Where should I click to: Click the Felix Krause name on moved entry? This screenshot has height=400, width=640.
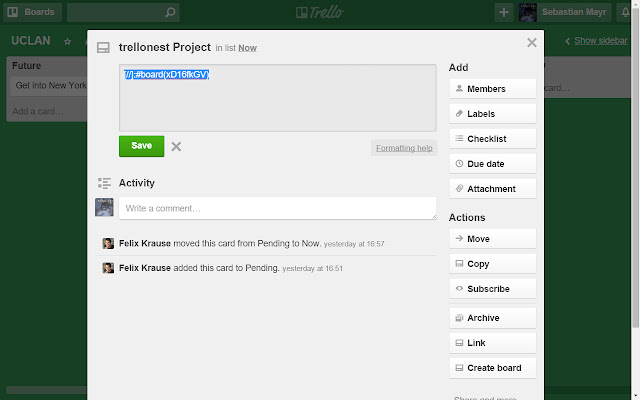tap(145, 243)
